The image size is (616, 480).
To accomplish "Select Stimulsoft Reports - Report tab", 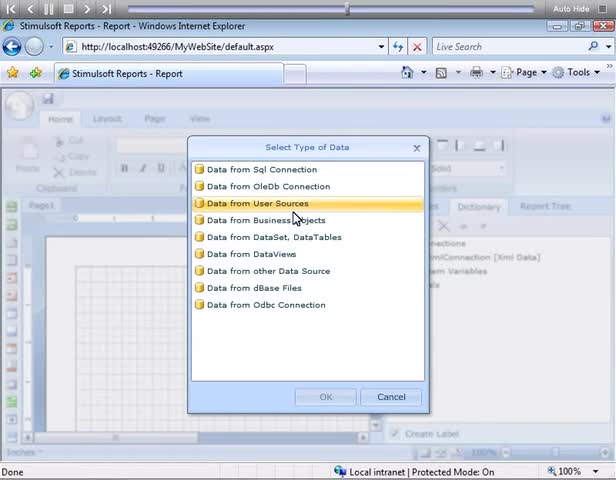I will [x=169, y=73].
